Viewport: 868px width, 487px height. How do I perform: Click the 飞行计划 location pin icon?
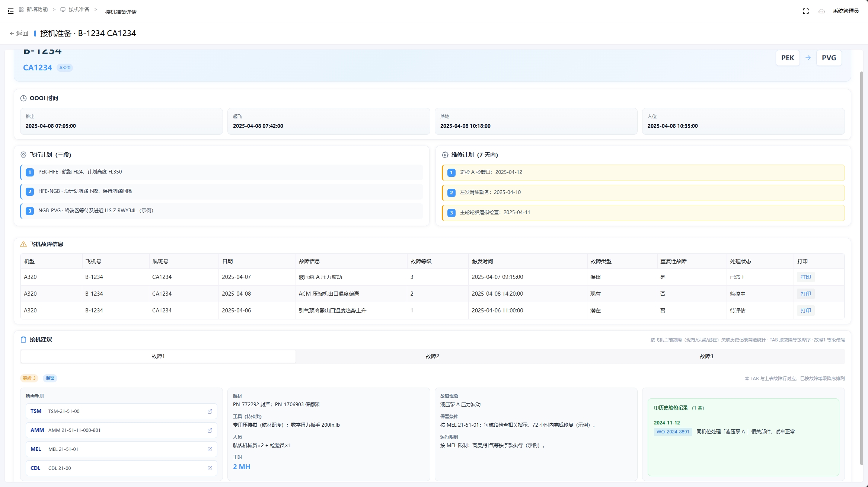[23, 155]
